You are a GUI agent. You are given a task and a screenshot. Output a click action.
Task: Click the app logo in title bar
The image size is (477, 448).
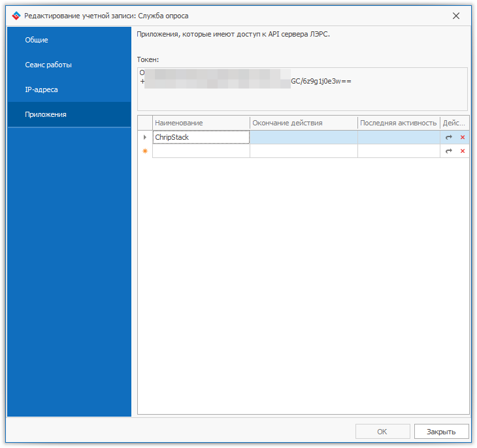pyautogui.click(x=16, y=16)
